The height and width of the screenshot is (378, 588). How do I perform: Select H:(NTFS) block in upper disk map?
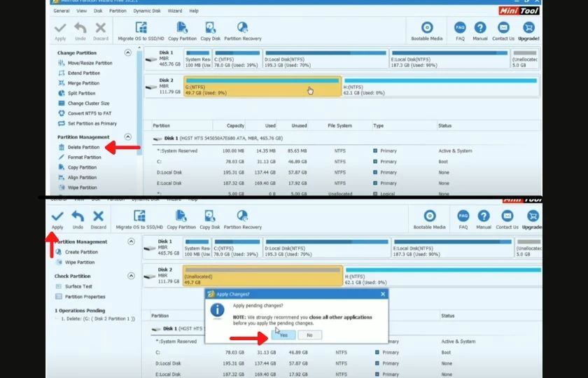[440, 87]
